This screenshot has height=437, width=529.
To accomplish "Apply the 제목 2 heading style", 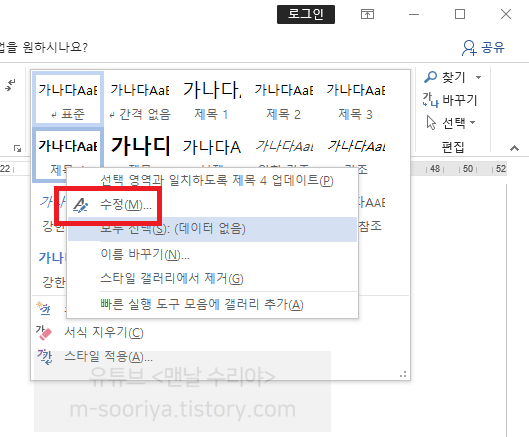I will (x=283, y=99).
